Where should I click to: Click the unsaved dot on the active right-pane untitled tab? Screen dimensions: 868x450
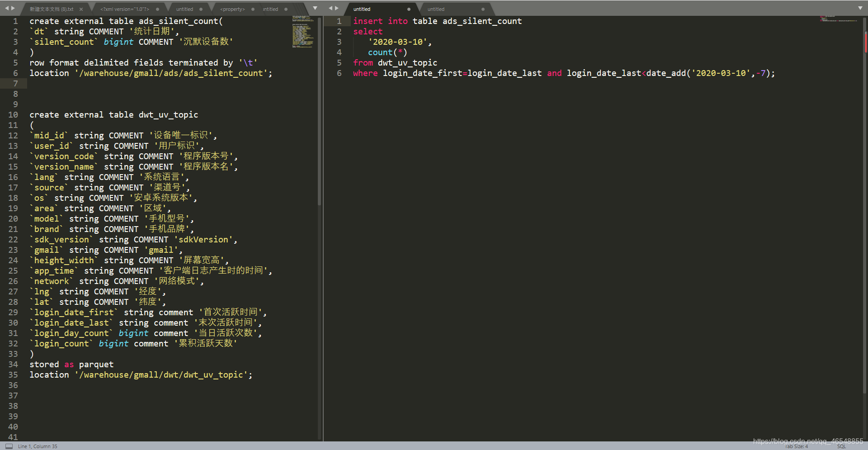409,9
